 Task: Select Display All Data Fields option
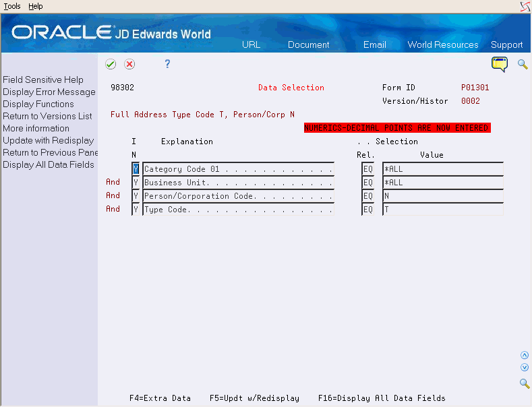[49, 165]
